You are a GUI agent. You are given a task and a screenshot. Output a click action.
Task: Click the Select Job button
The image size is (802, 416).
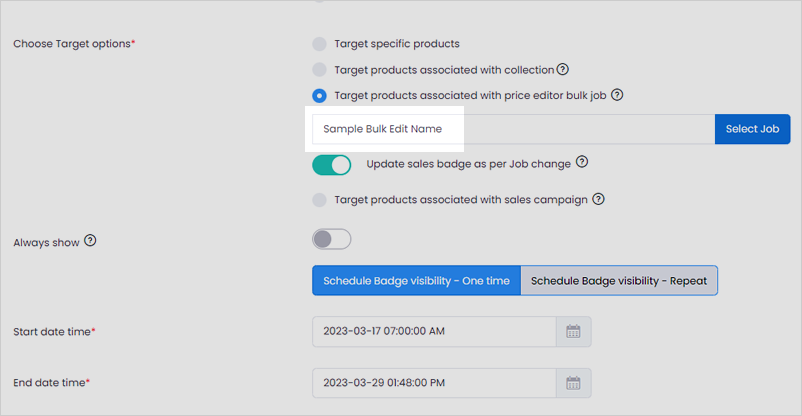(752, 129)
